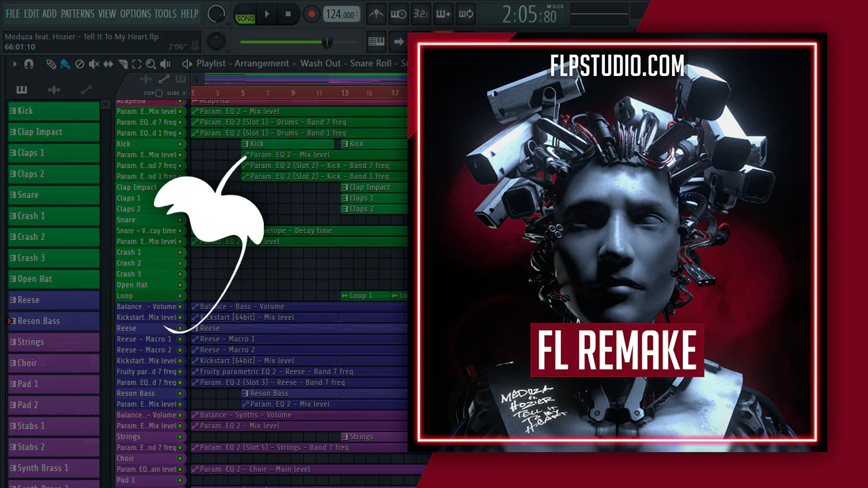Mute the Open Hat playlist track

tap(180, 285)
